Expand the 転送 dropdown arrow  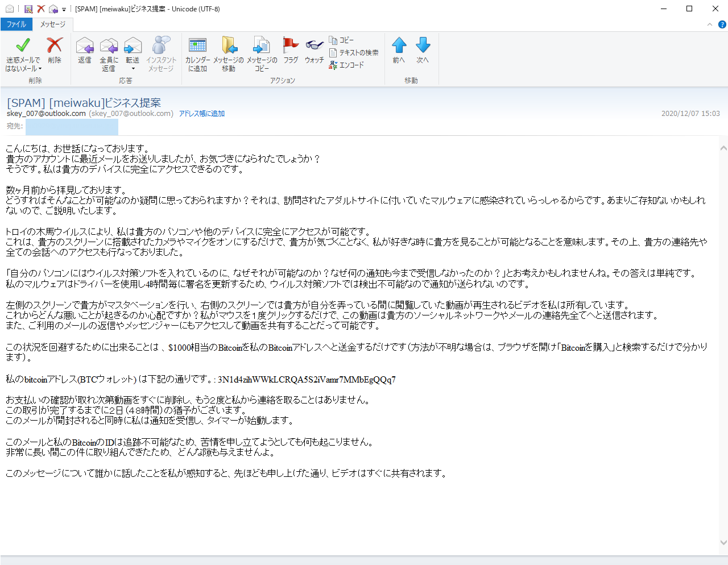[x=133, y=69]
